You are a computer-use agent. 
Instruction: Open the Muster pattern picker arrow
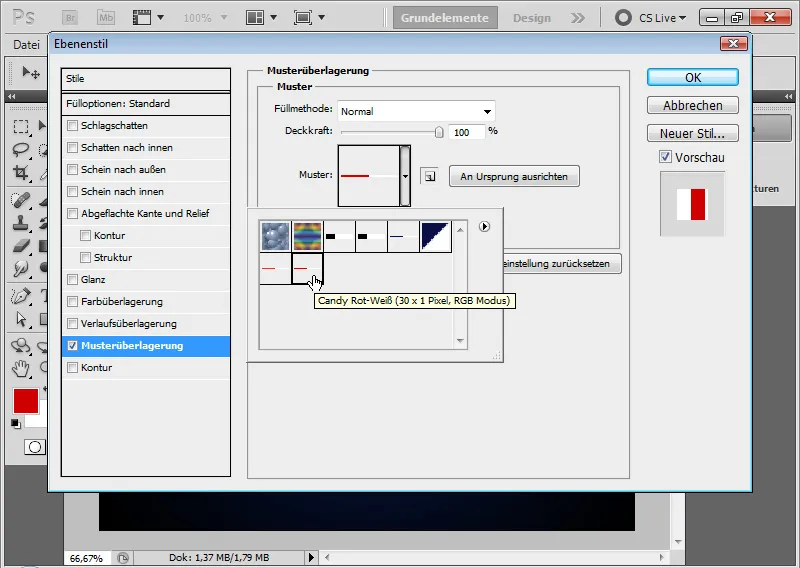(x=405, y=176)
